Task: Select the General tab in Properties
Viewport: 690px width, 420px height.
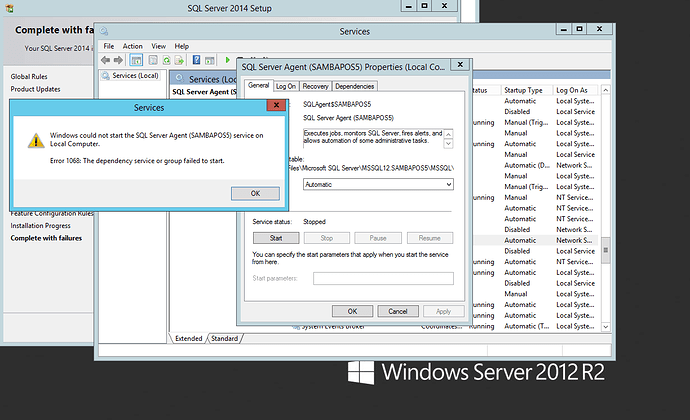Action: [x=258, y=85]
